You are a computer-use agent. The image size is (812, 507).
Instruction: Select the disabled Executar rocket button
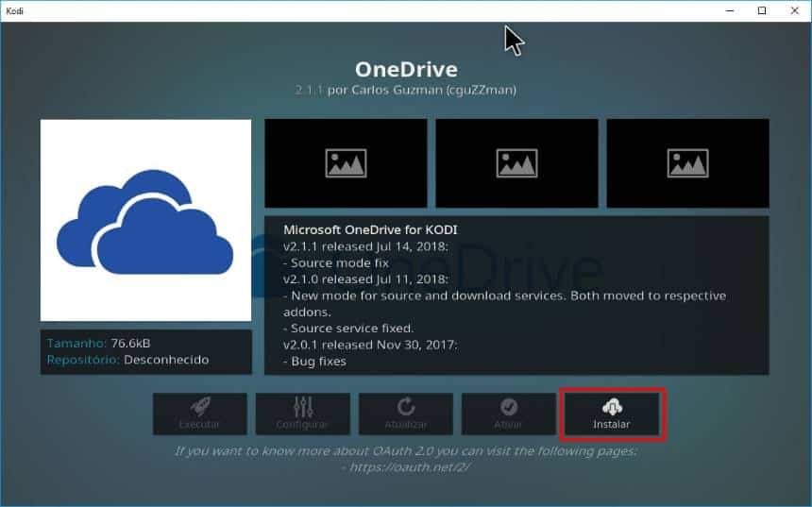[x=199, y=414]
